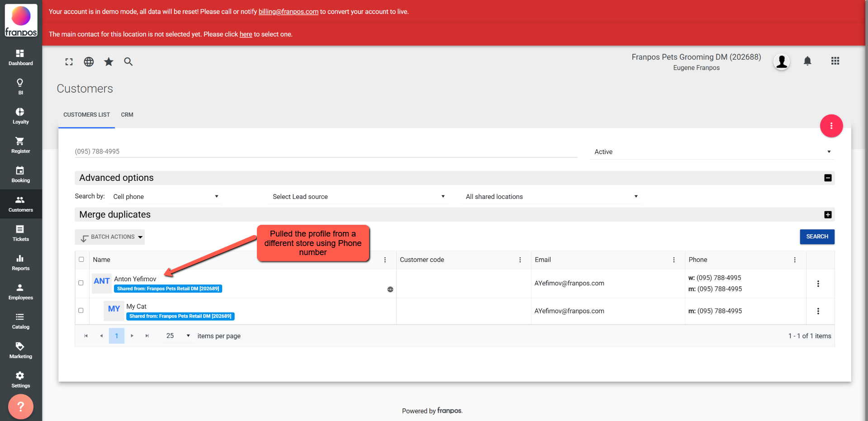Open the Select Lead source dropdown

click(358, 197)
